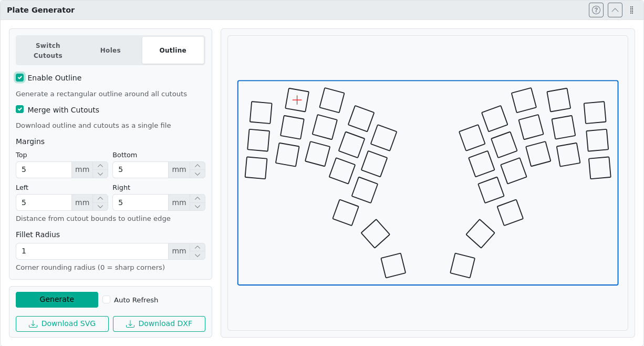Click the download icon in Download SVG
This screenshot has height=346, width=644.
[33, 324]
